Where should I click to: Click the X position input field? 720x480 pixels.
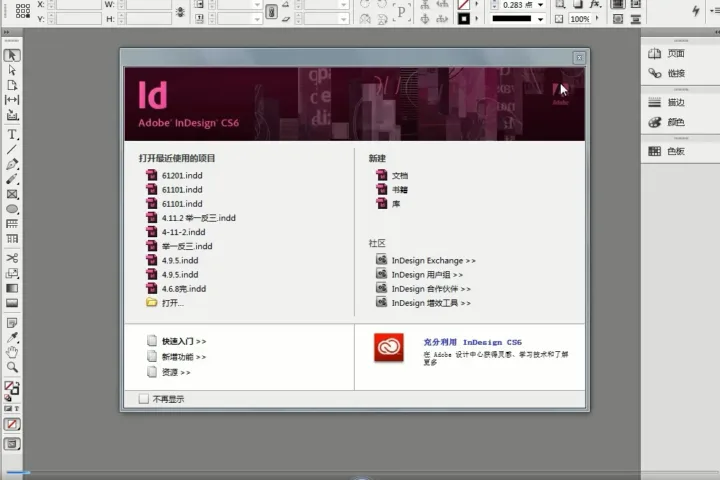tap(78, 5)
